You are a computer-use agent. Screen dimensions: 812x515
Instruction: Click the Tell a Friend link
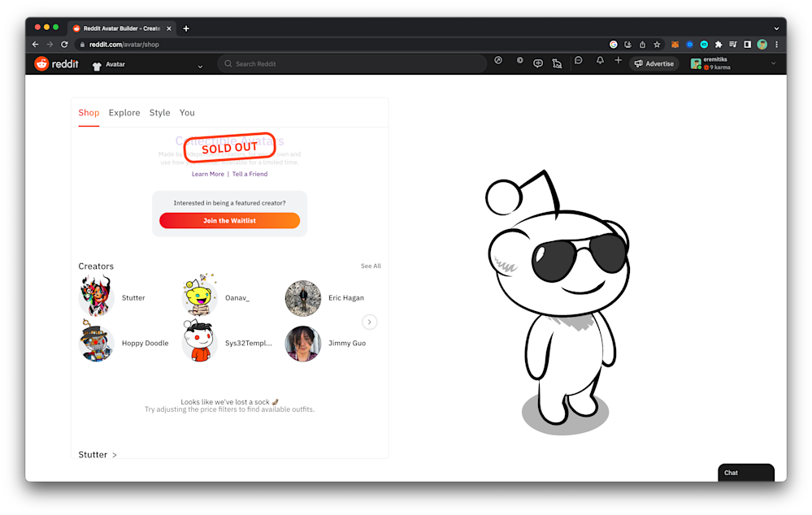click(x=250, y=174)
